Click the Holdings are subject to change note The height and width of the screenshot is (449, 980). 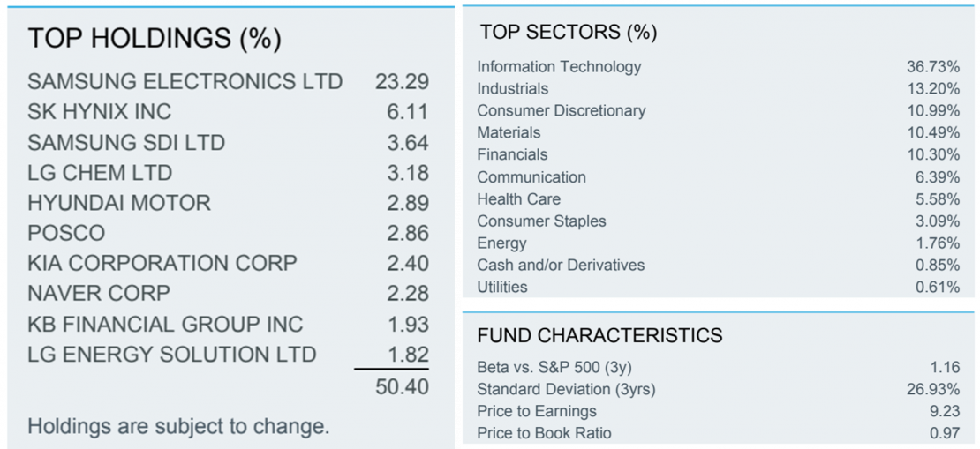pyautogui.click(x=178, y=427)
